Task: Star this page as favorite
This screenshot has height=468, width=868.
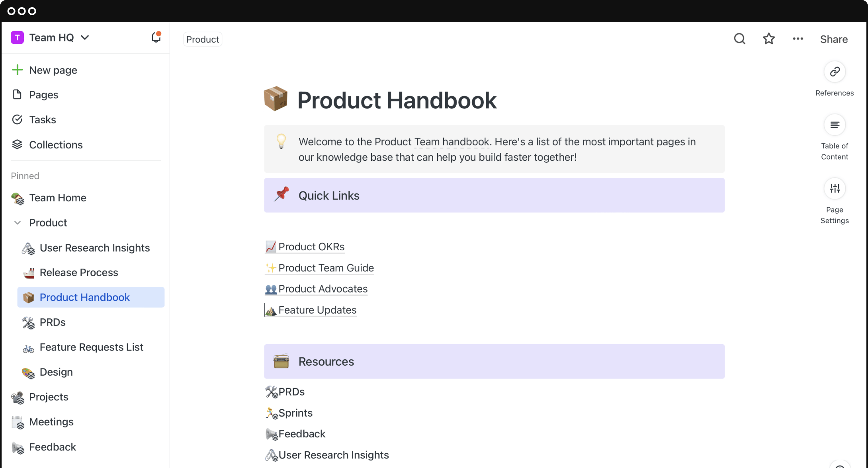Action: (768, 39)
